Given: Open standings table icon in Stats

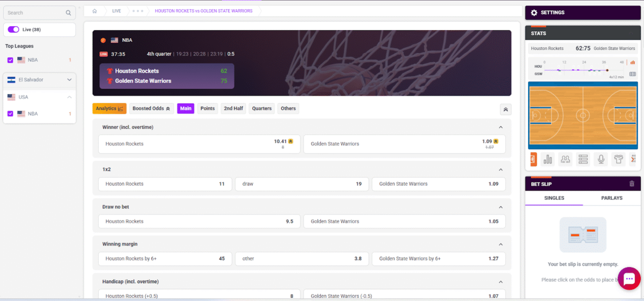Looking at the screenshot, I should (583, 159).
